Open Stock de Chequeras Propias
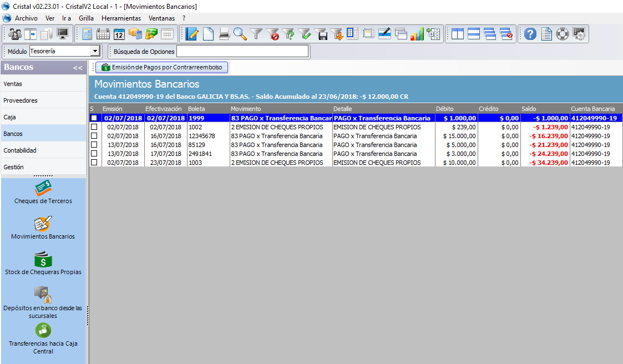623x364 pixels. click(43, 264)
